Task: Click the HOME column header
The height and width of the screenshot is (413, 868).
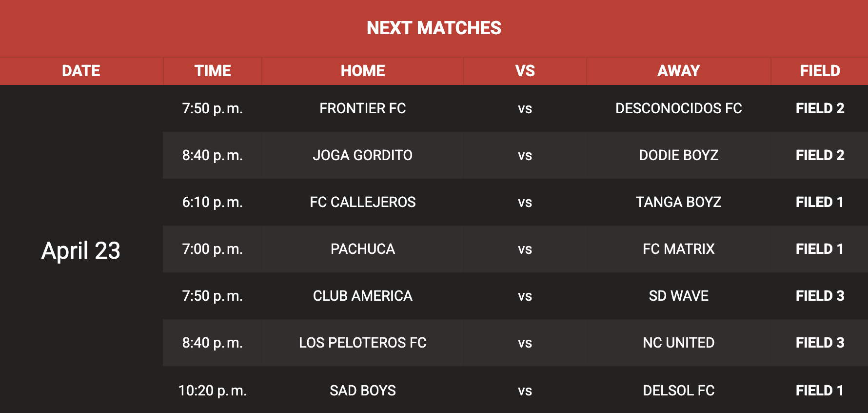Action: (363, 71)
